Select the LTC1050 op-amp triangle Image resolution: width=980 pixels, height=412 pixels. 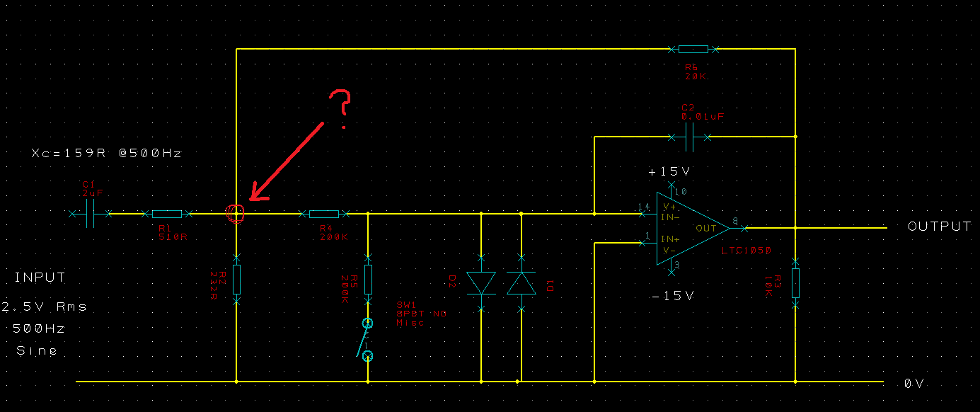click(692, 228)
